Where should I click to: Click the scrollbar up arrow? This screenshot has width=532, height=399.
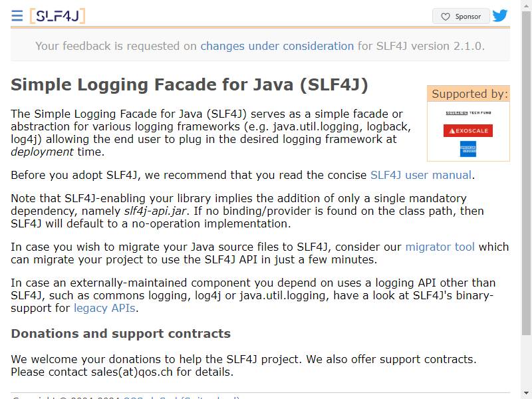point(526,5)
